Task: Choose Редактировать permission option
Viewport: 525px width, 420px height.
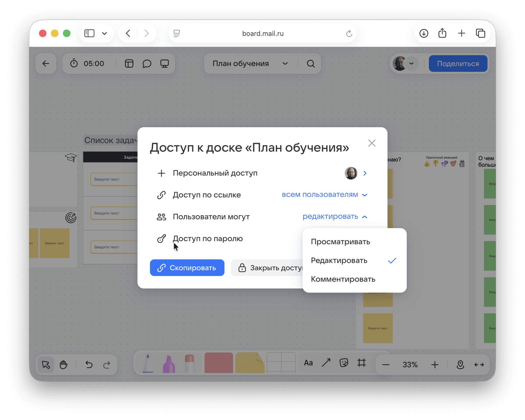Action: coord(354,260)
